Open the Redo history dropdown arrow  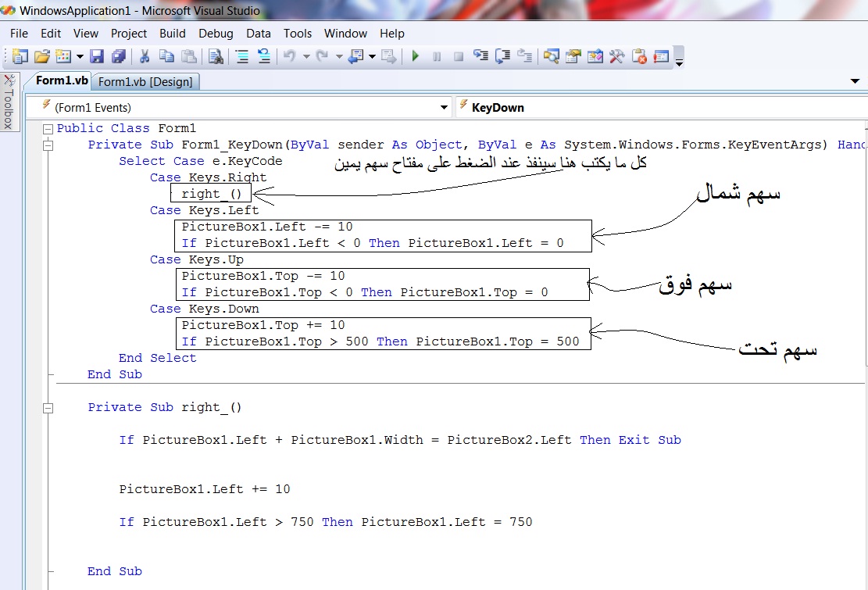(339, 56)
